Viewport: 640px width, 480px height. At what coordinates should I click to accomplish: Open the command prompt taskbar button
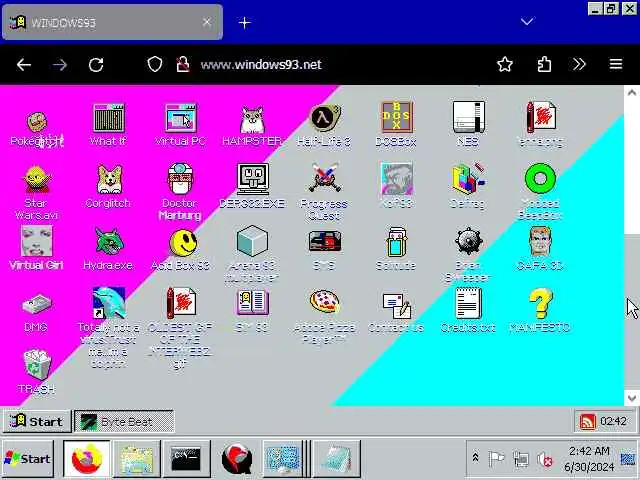click(186, 459)
